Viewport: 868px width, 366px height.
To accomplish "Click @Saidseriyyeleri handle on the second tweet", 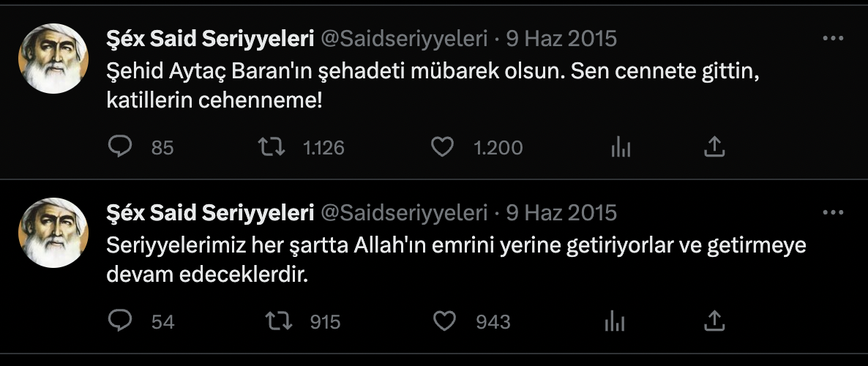I will [x=404, y=212].
